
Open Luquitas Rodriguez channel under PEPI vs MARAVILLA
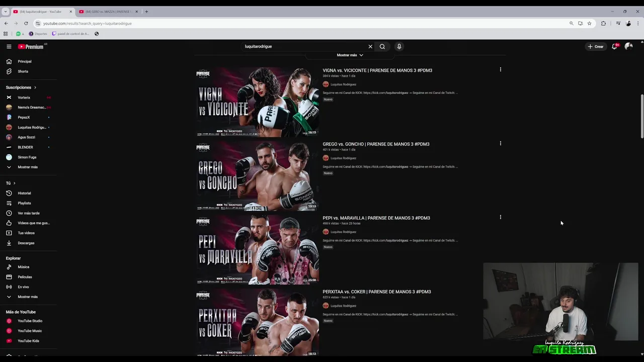click(x=343, y=232)
